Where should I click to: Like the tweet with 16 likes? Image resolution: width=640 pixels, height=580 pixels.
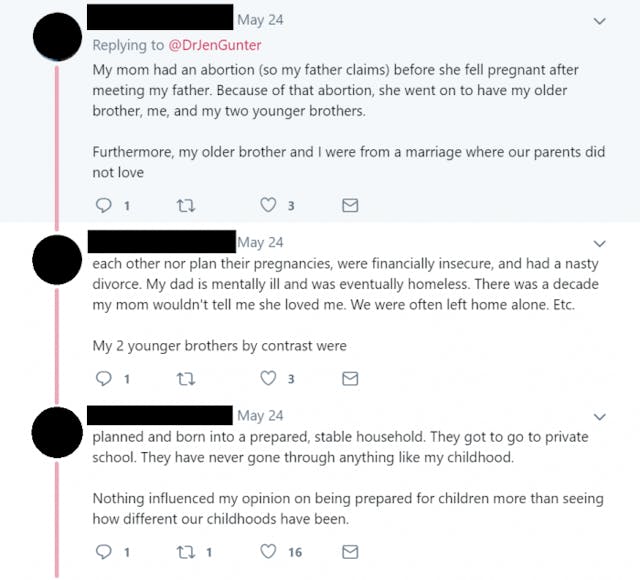click(x=268, y=551)
